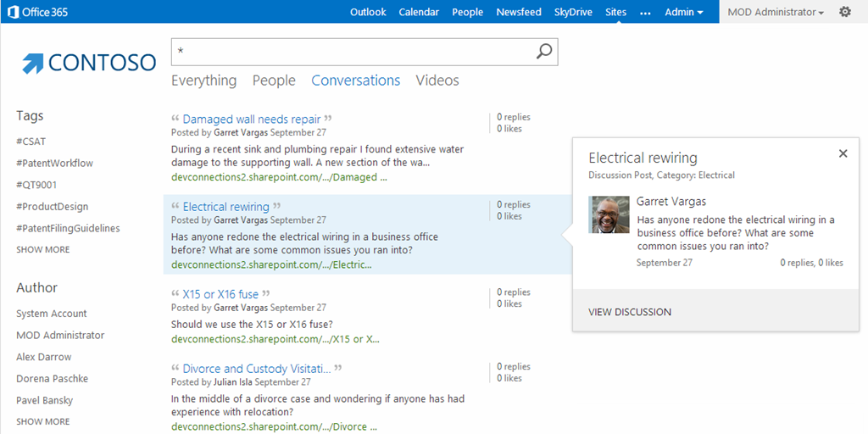The height and width of the screenshot is (434, 868).
Task: Filter by author Pavel Bansky
Action: pos(44,400)
